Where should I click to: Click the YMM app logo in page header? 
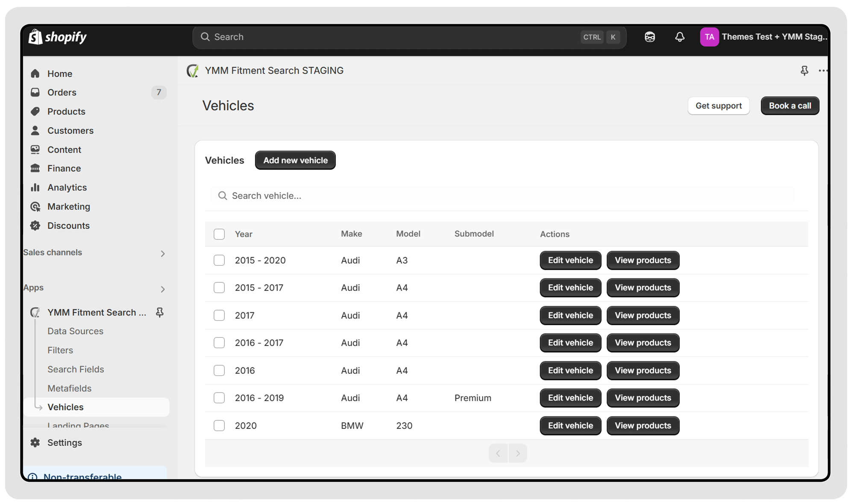193,70
